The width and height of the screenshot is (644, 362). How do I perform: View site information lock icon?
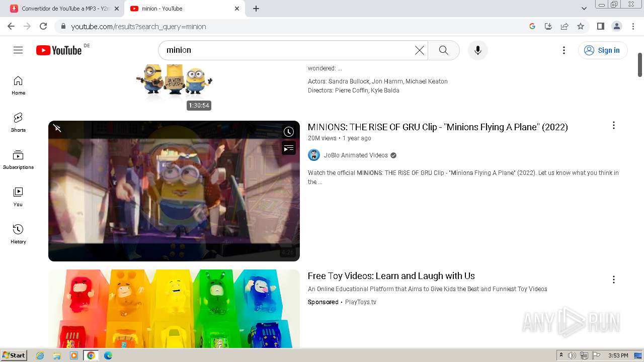point(63,26)
